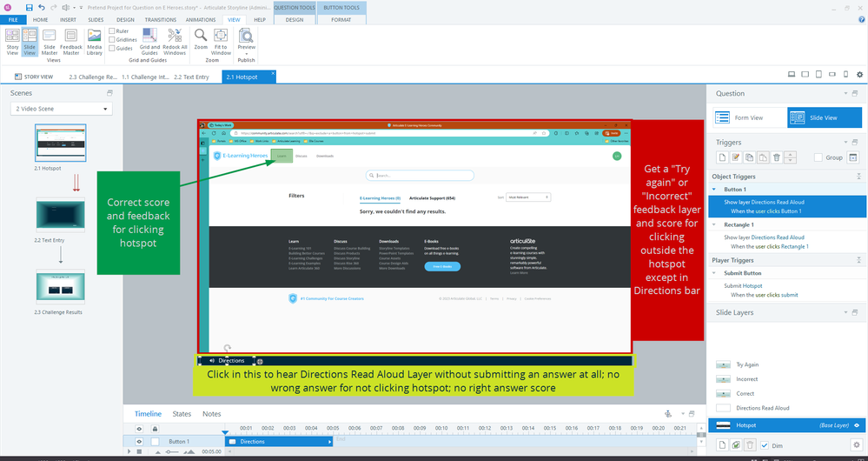Image resolution: width=868 pixels, height=461 pixels.
Task: Collapse the Submit Button trigger group
Action: pyautogui.click(x=713, y=273)
